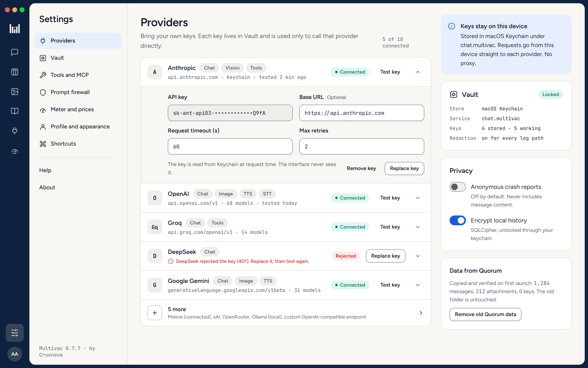
Task: Open the Vault settings section
Action: [x=78, y=58]
